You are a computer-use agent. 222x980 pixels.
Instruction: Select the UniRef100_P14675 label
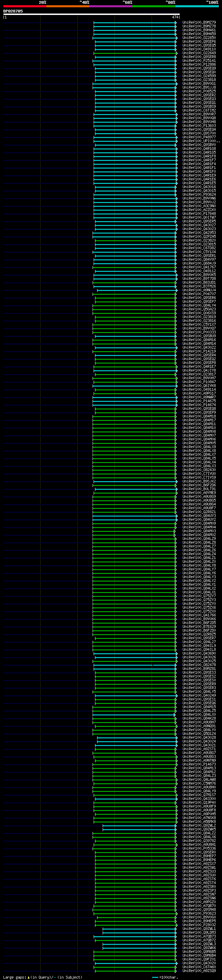click(199, 401)
